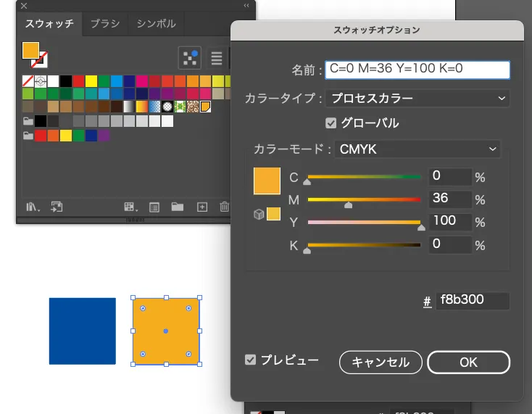Click the center point of orange square
The width and height of the screenshot is (532, 414).
[166, 331]
